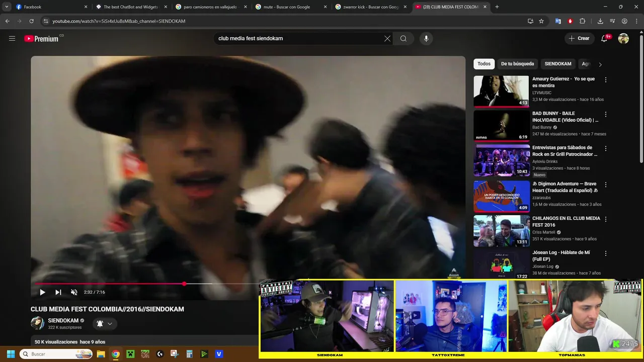Play the video
Screen dimensions: 644x362
click(x=42, y=292)
